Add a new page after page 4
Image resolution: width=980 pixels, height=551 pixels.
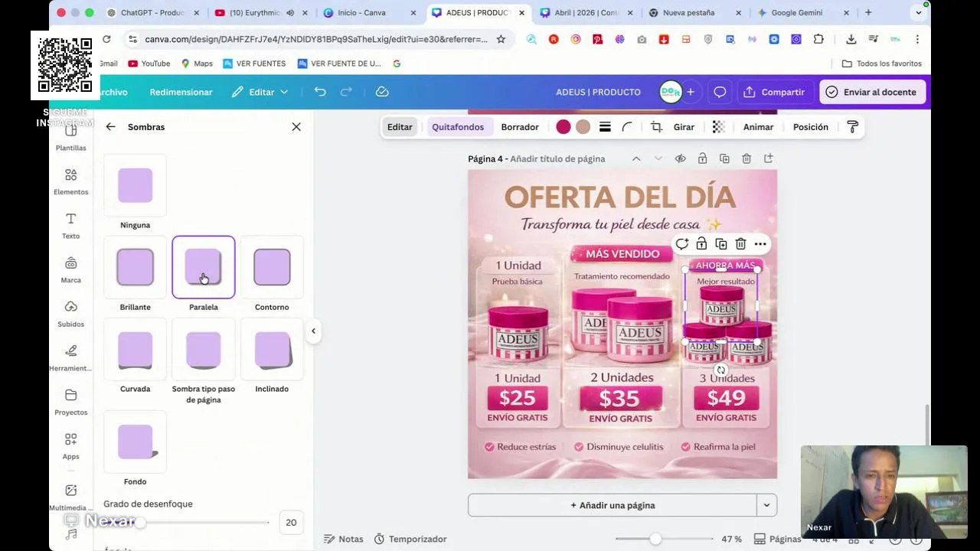click(x=768, y=158)
